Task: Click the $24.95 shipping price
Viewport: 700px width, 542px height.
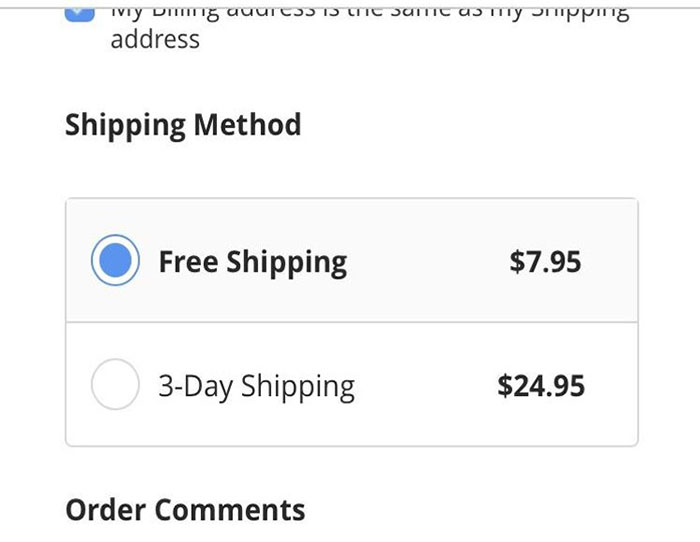Action: tap(541, 385)
